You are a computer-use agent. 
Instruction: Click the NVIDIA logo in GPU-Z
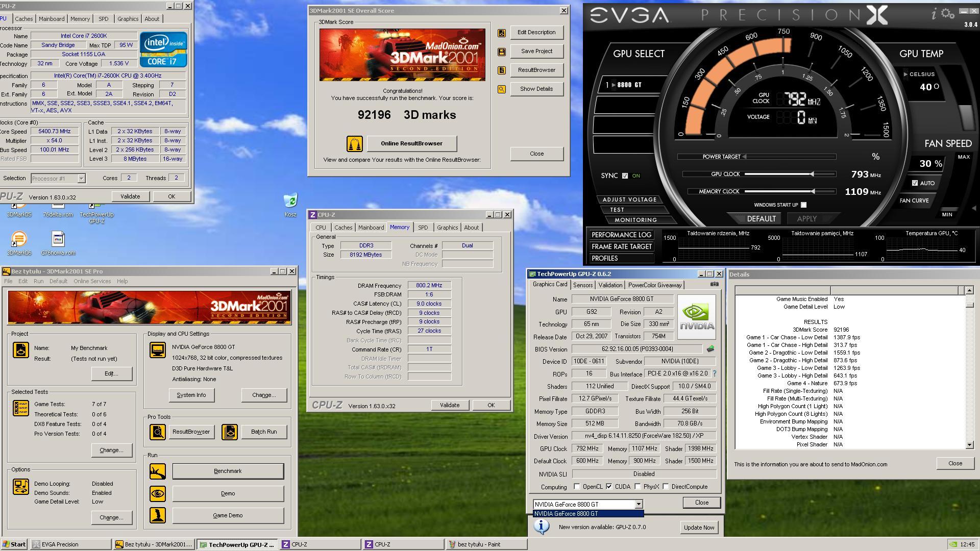click(697, 317)
